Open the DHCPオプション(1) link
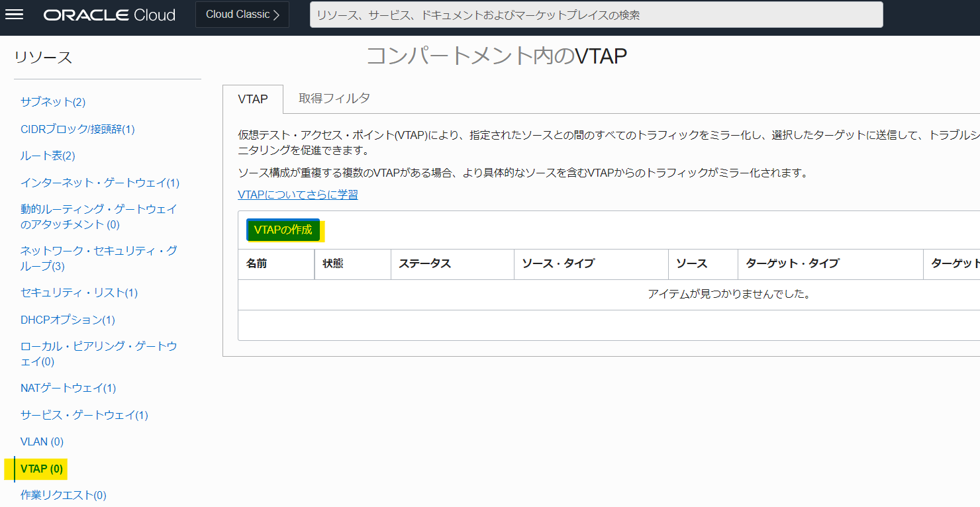The height and width of the screenshot is (507, 980). [x=68, y=320]
